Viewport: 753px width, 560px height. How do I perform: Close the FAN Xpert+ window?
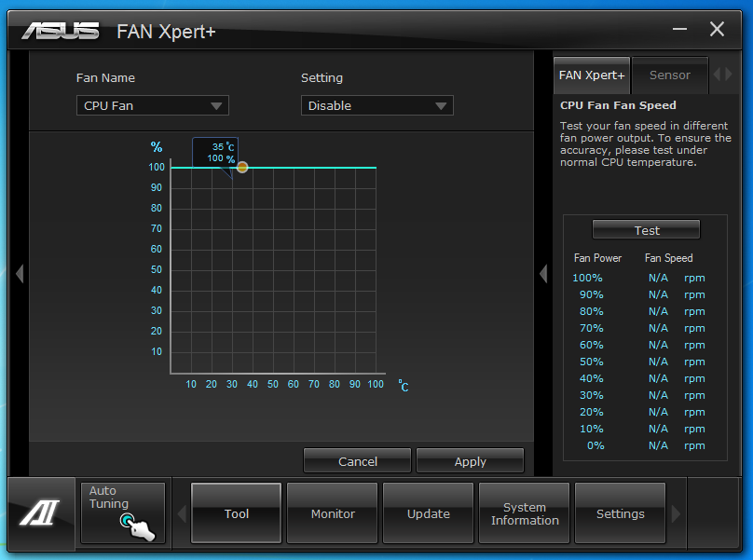[717, 29]
